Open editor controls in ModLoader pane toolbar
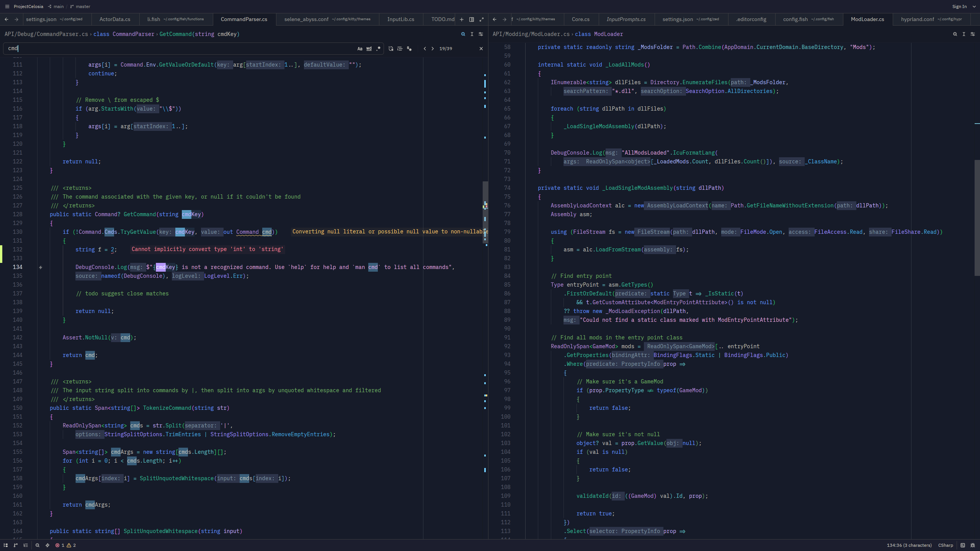Screen dimensions: 980x551 pos(973,34)
